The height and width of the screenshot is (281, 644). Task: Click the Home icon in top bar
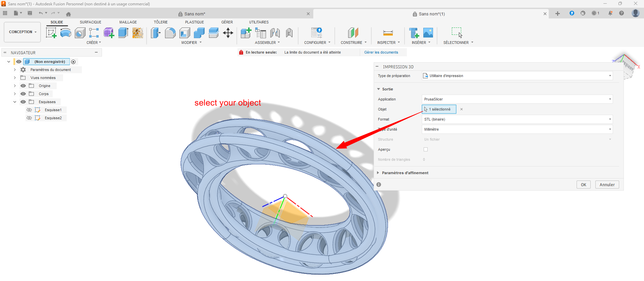point(68,14)
